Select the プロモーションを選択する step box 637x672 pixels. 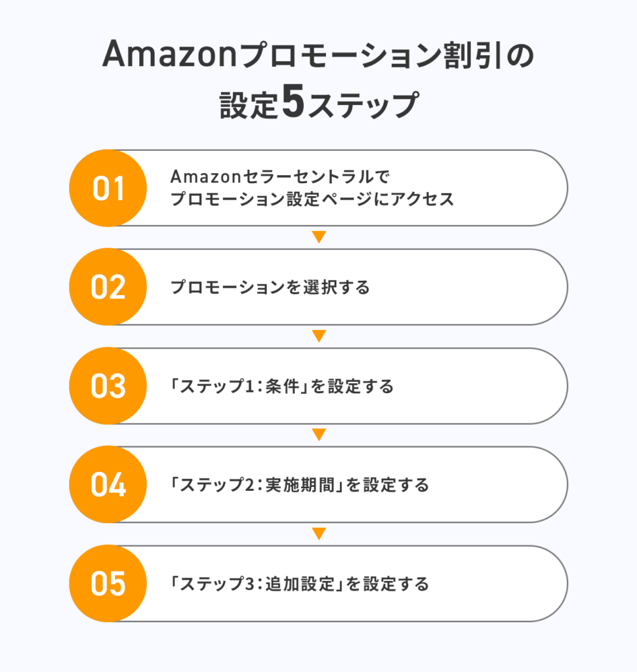click(x=318, y=287)
